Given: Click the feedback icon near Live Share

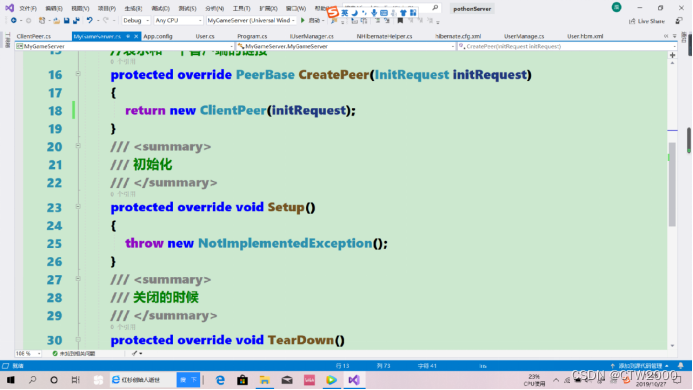Looking at the screenshot, I should [679, 21].
